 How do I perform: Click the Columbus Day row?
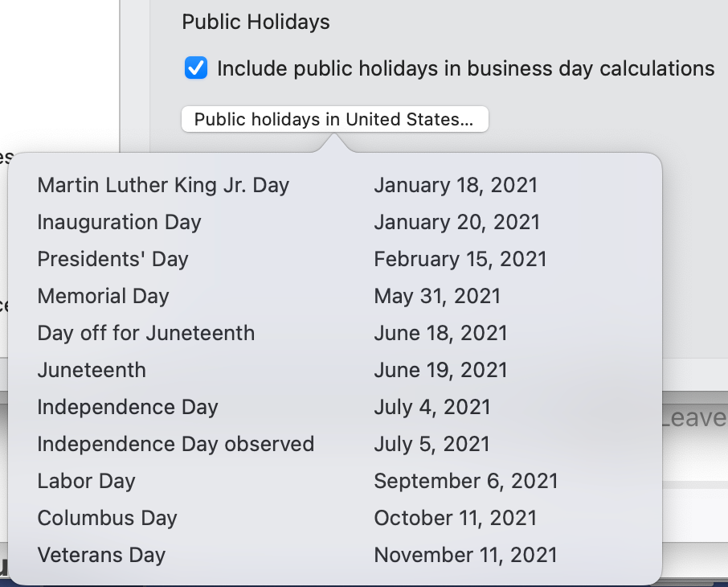[335, 518]
